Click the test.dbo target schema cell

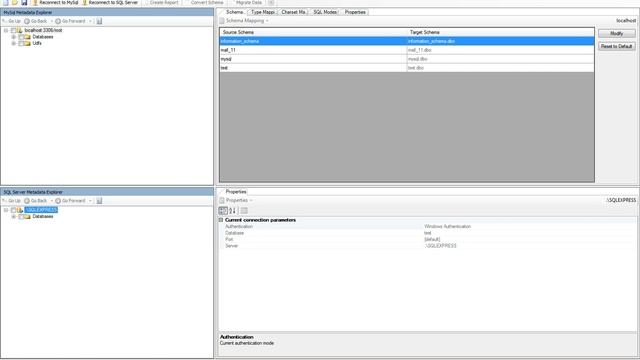pos(500,68)
